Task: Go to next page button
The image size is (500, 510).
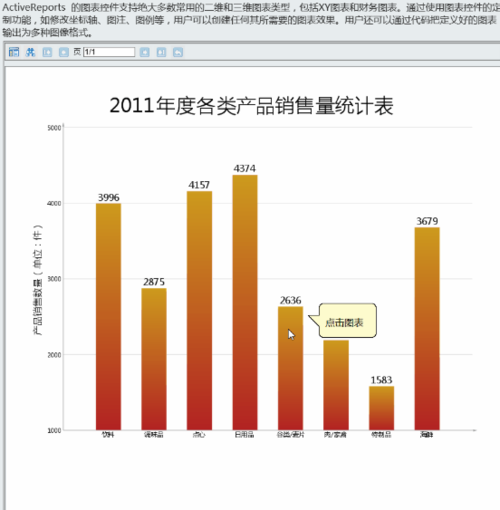Action: coord(144,52)
